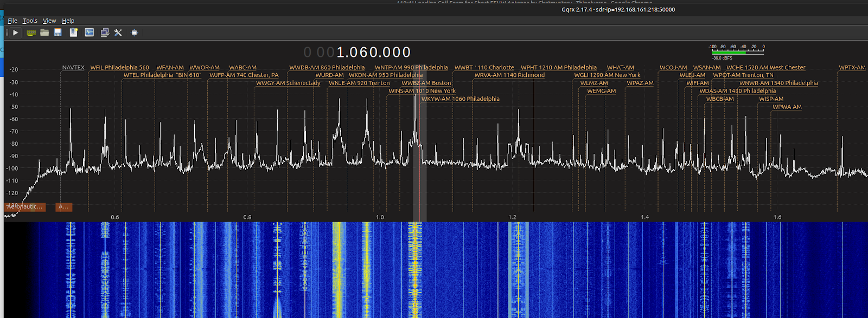The image size is (868, 318).
Task: Select WPHT 1210 AM Philadelphia bookmark
Action: [x=559, y=68]
